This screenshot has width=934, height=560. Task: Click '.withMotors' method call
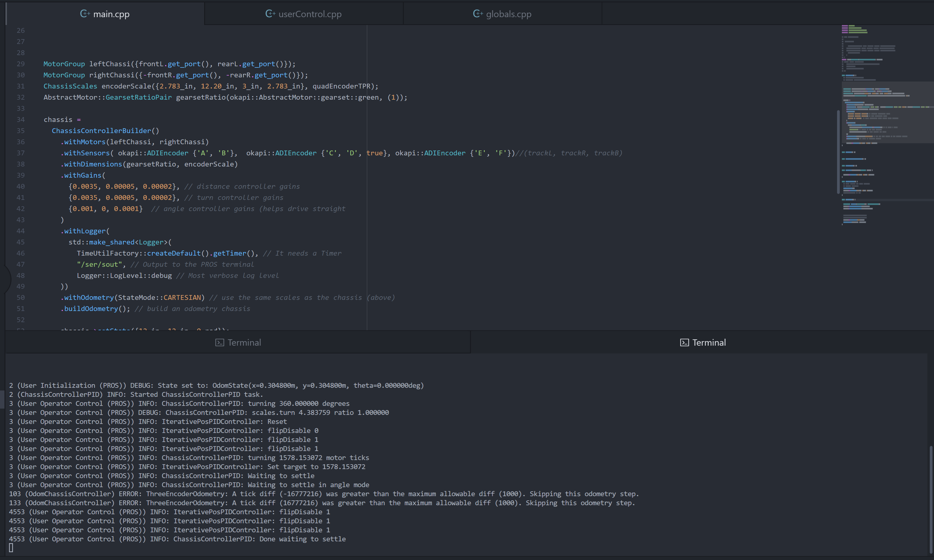point(83,142)
